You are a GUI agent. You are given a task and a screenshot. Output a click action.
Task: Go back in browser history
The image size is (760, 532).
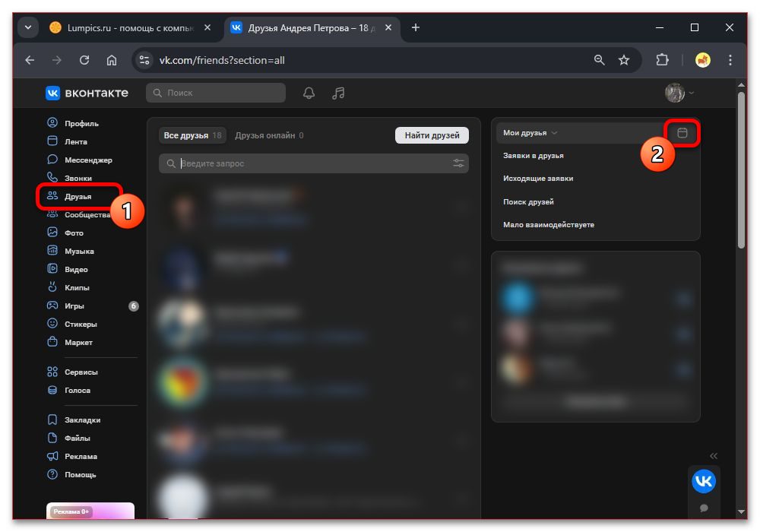30,60
